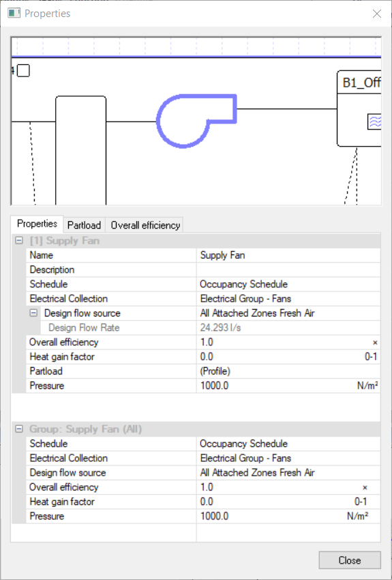
Task: Edit the Pressure value 1000.0
Action: [x=288, y=386]
